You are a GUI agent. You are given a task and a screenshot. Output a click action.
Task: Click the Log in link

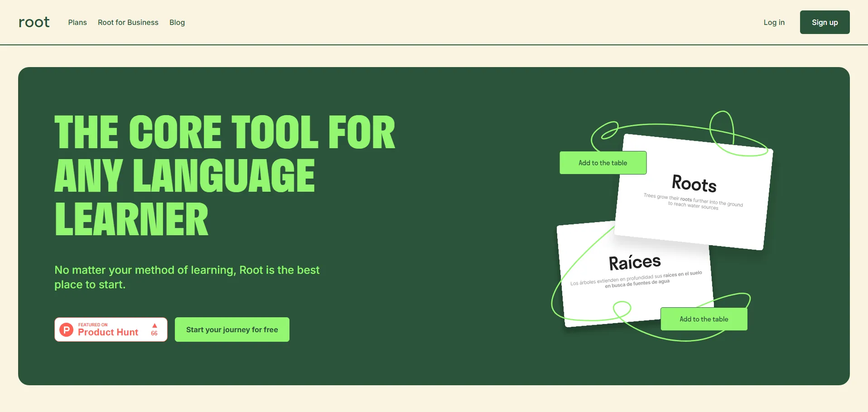point(774,22)
